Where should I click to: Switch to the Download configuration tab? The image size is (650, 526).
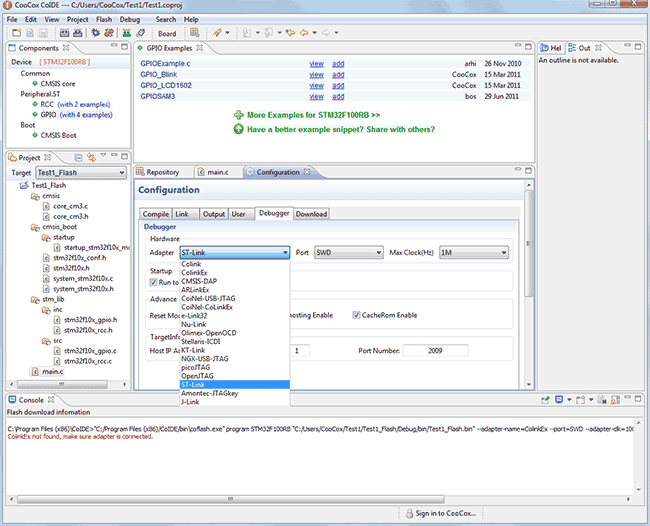coord(311,213)
